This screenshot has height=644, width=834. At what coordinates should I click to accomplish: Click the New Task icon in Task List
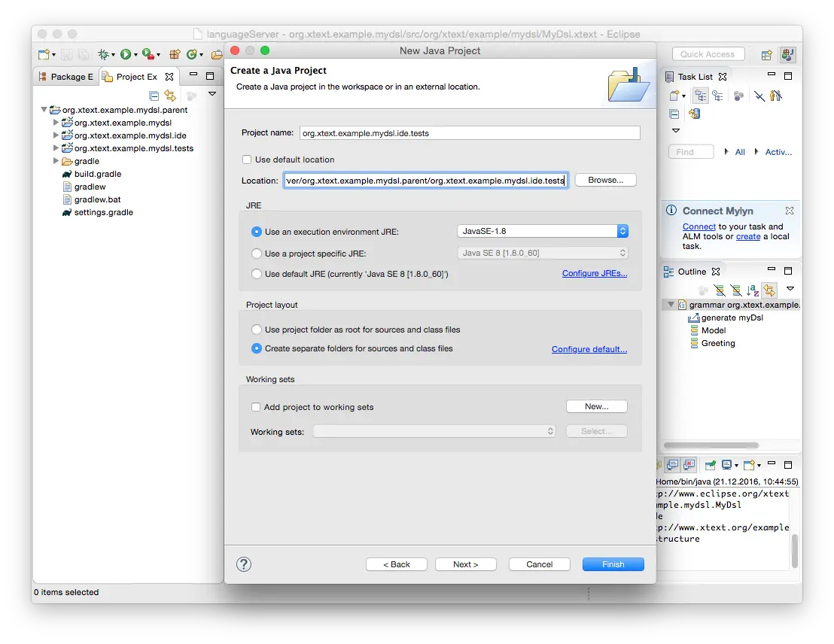(x=674, y=96)
